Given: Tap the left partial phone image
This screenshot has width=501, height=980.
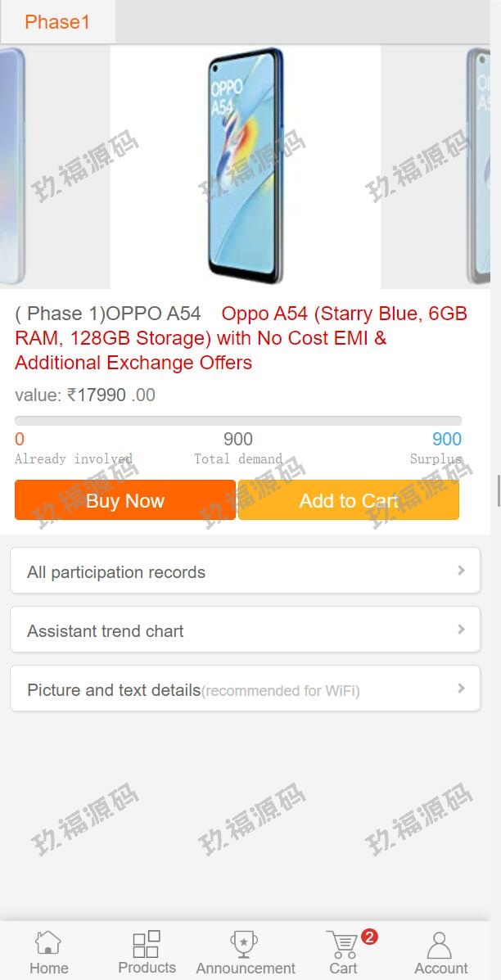Looking at the screenshot, I should coord(11,166).
